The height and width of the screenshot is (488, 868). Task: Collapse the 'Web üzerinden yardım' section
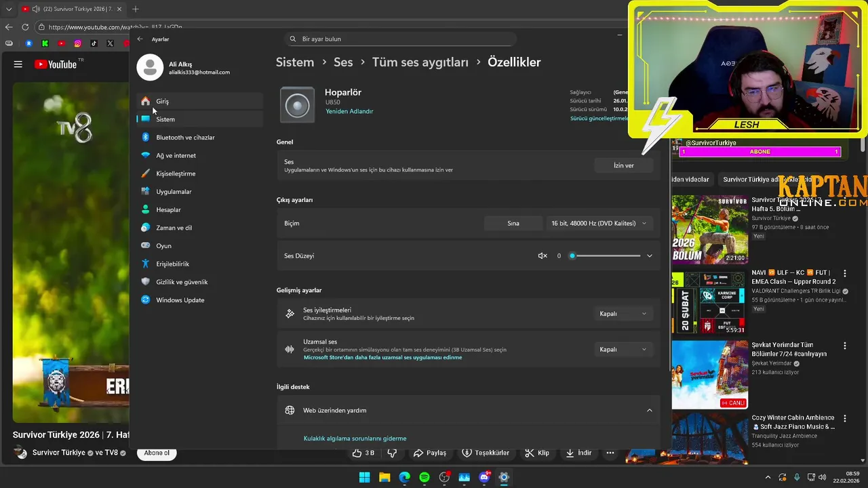650,410
